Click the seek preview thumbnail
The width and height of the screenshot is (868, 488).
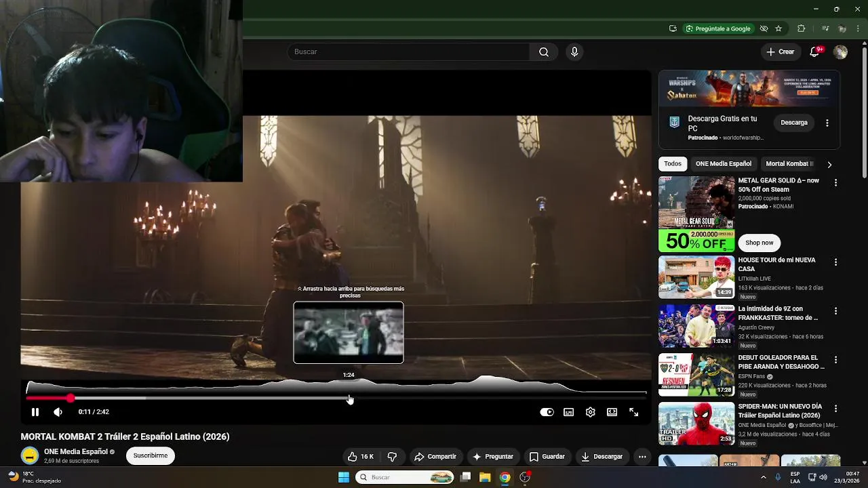[x=349, y=333]
